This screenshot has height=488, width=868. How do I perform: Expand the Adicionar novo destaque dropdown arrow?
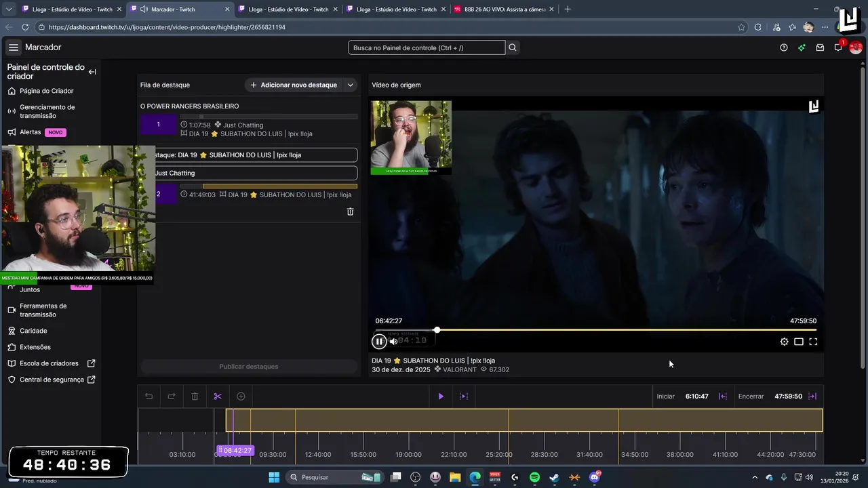click(x=350, y=85)
